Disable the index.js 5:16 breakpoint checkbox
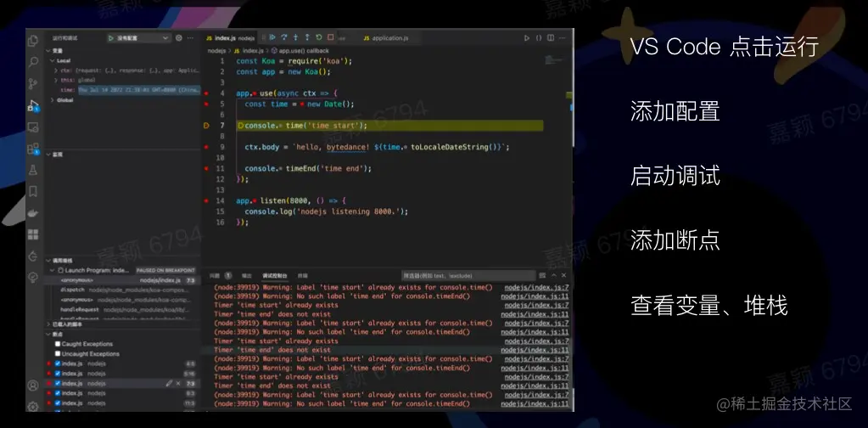868x428 pixels. (58, 374)
